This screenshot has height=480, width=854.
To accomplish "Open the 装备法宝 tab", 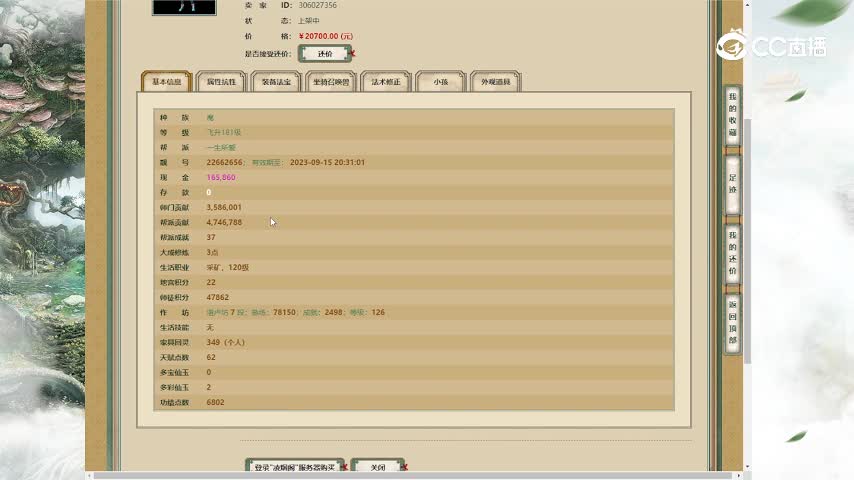I will click(276, 82).
